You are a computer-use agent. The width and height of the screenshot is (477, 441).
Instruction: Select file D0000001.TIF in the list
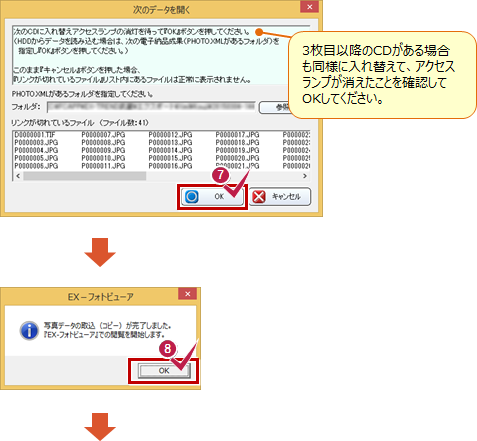coord(35,135)
